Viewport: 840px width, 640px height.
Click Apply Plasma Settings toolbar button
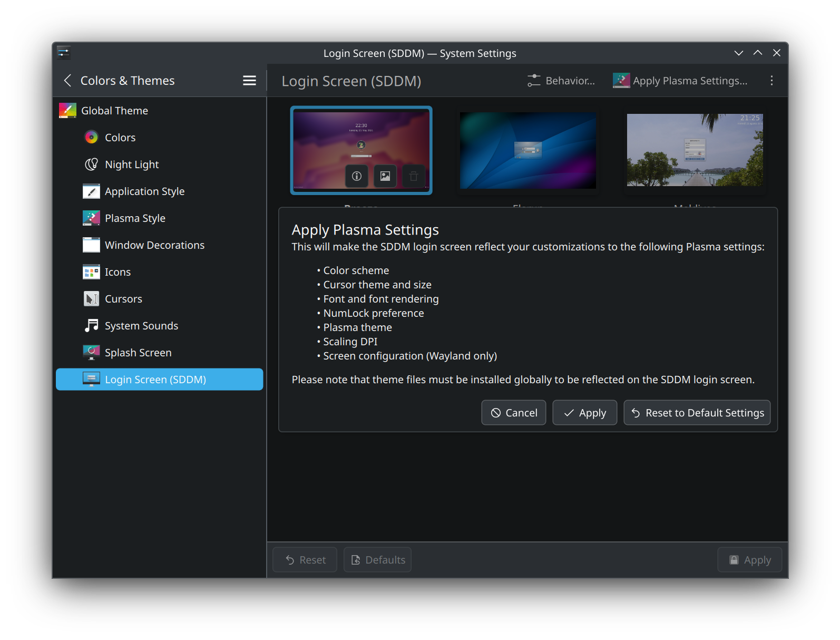tap(680, 81)
